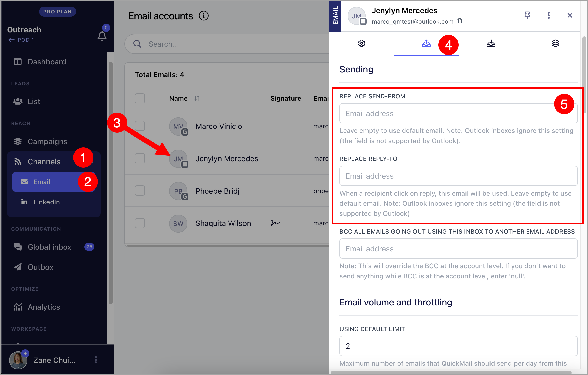
Task: Click the Email envelope icon
Action: (24, 182)
